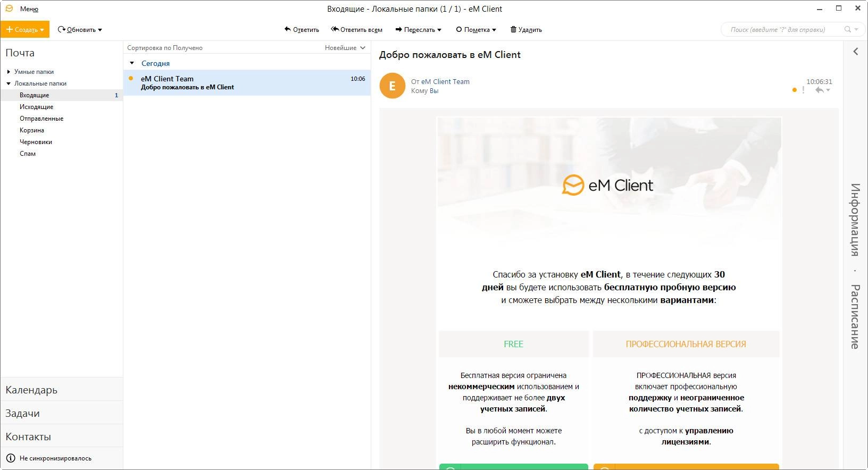Open the Переслать dropdown arrow

(439, 30)
